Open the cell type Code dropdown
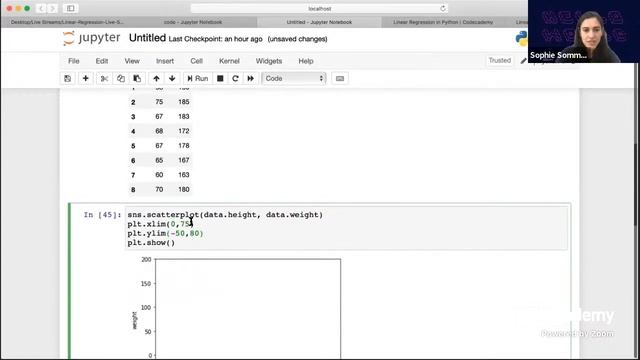 point(293,78)
